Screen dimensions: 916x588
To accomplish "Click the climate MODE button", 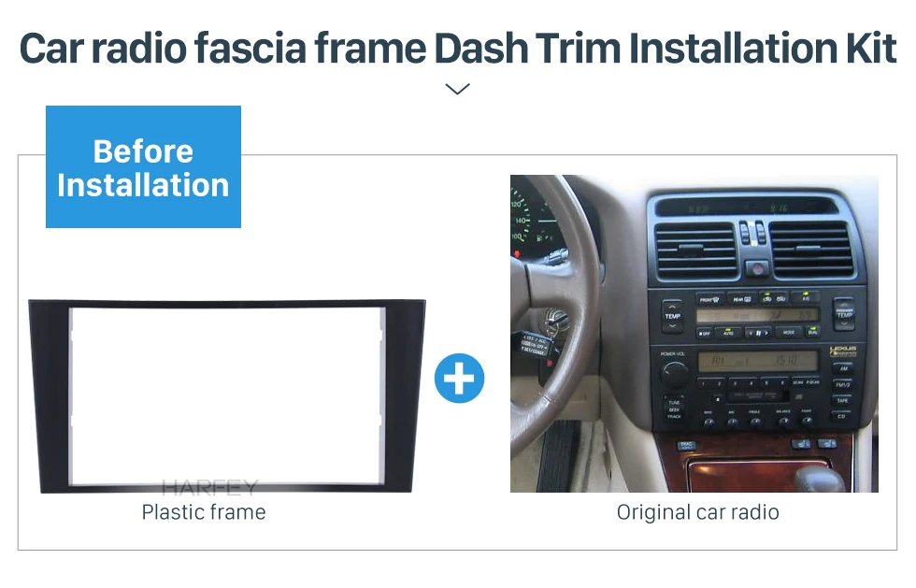I will click(789, 332).
